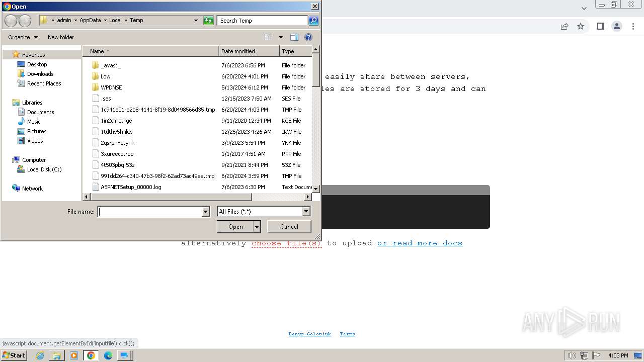The image size is (644, 362).
Task: Select the 1tdthv5h.ikw file
Action: click(116, 132)
